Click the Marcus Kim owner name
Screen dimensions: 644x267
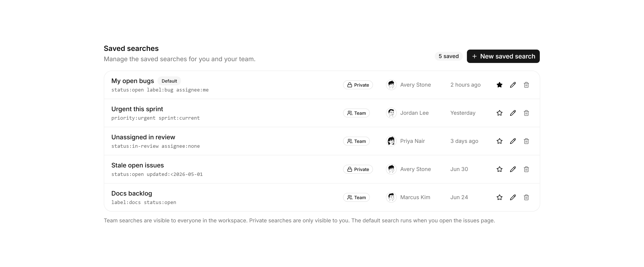[415, 197]
